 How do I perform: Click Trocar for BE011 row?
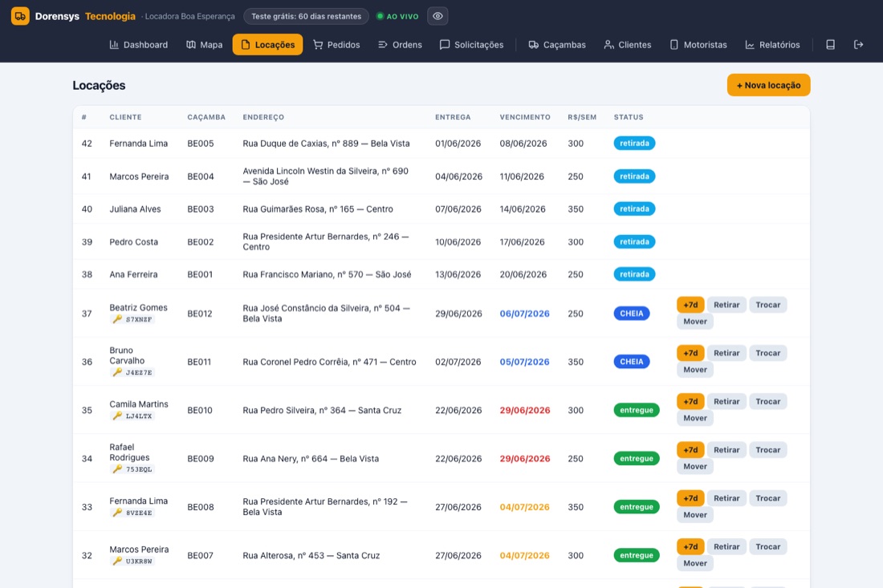point(767,353)
